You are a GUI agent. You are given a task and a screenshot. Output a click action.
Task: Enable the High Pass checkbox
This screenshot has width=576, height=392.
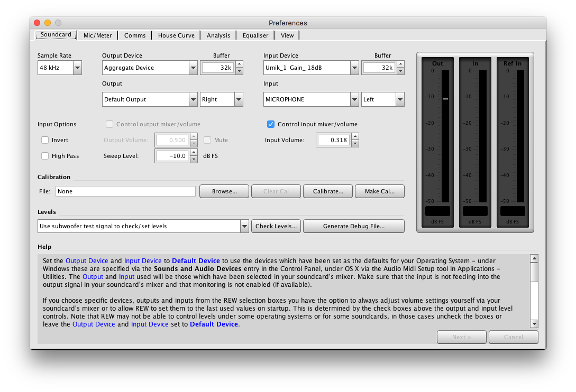45,156
